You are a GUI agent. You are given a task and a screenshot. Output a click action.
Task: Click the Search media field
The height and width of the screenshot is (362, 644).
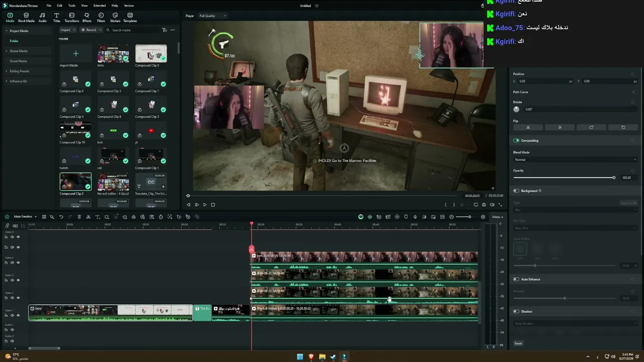pyautogui.click(x=132, y=30)
